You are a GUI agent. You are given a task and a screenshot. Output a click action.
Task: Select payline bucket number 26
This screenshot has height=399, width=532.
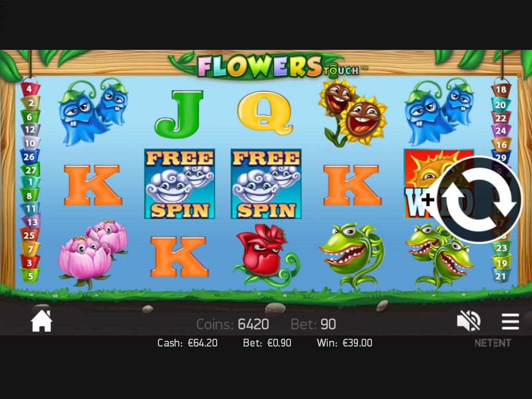click(30, 157)
